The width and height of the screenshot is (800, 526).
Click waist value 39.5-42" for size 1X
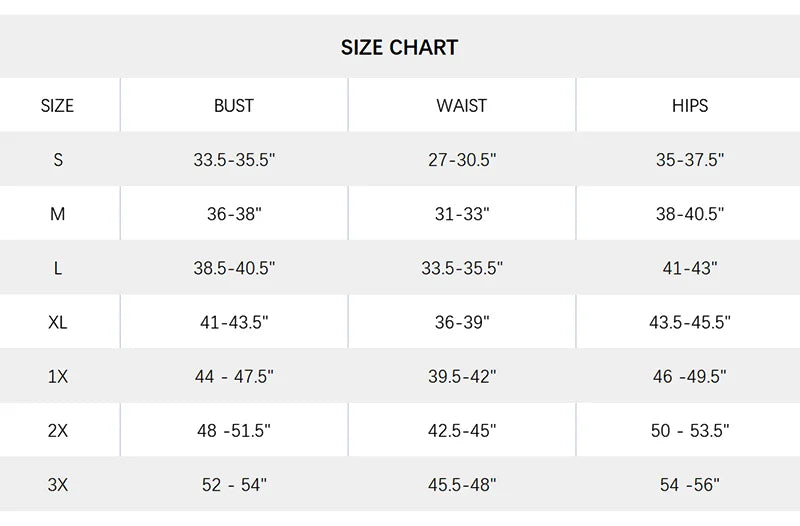coord(461,376)
